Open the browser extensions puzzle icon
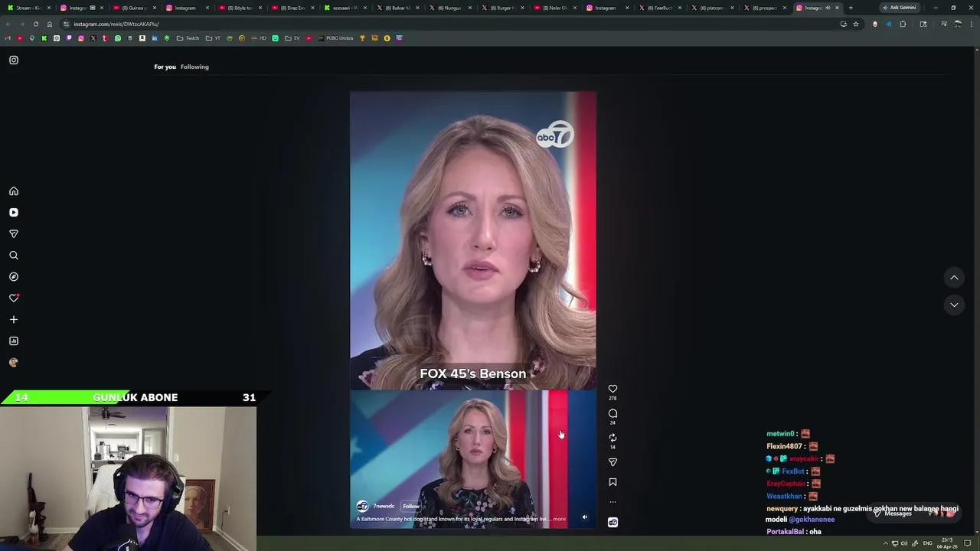This screenshot has width=980, height=551. click(903, 24)
